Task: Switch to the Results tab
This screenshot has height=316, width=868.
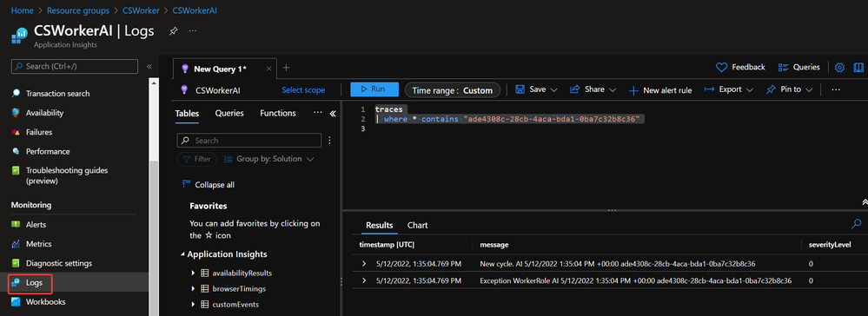Action: [380, 225]
